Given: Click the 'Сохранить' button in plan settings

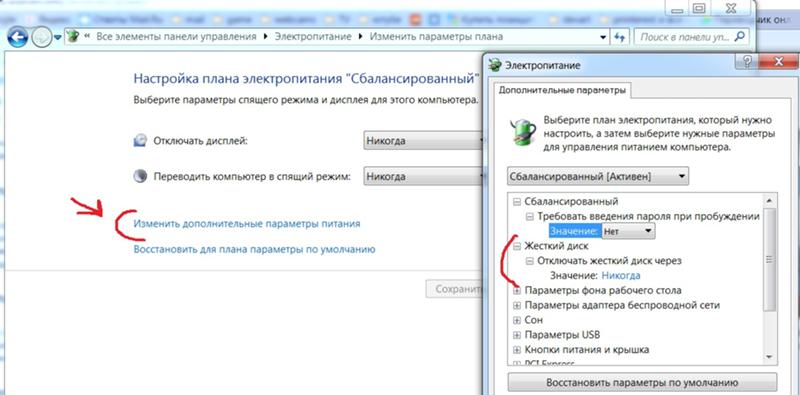Looking at the screenshot, I should click(455, 289).
